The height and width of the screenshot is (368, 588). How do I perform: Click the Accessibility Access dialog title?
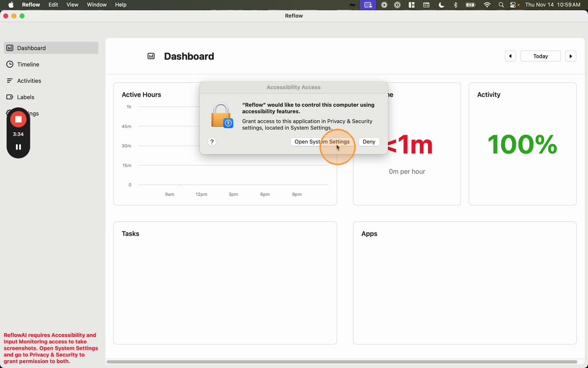pyautogui.click(x=293, y=87)
